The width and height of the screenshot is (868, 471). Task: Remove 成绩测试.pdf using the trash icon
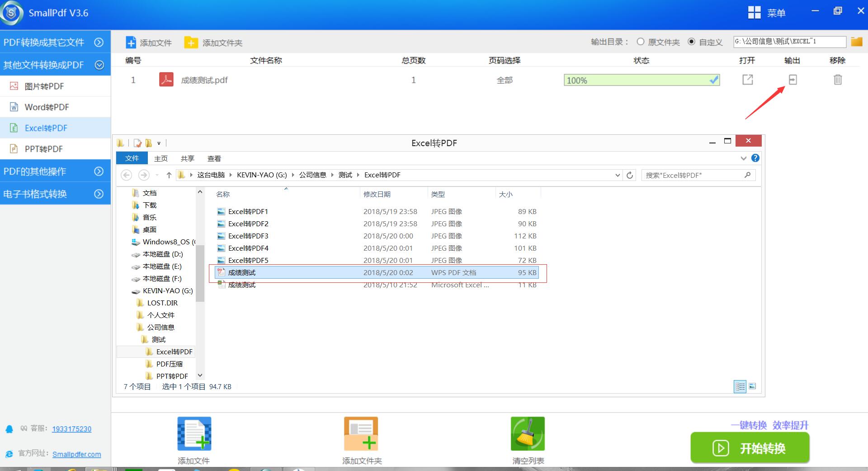pos(838,80)
